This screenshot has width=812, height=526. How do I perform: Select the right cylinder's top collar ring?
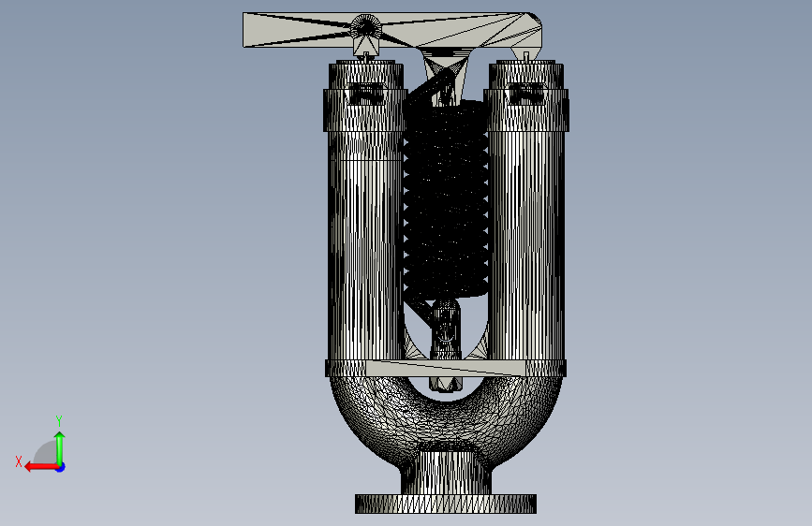point(526,110)
